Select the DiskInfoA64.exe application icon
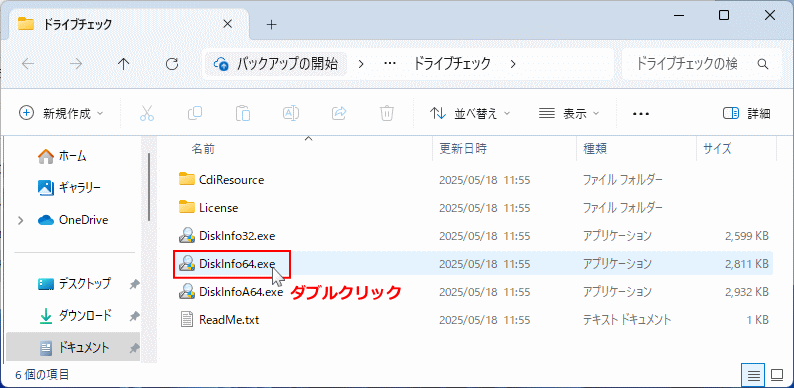The width and height of the screenshot is (794, 388). click(x=187, y=292)
